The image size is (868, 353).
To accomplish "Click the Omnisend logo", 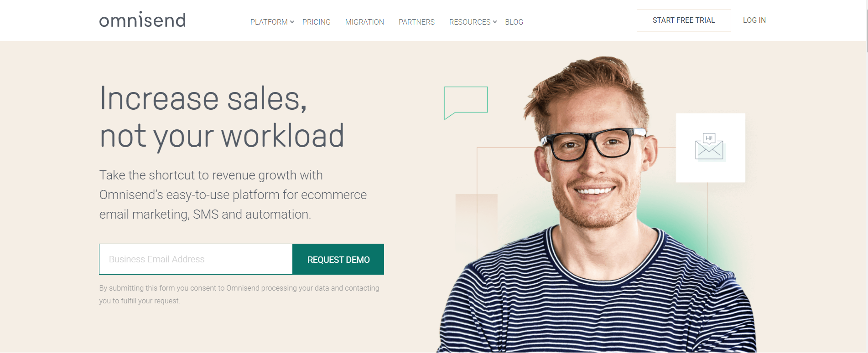I will click(142, 20).
